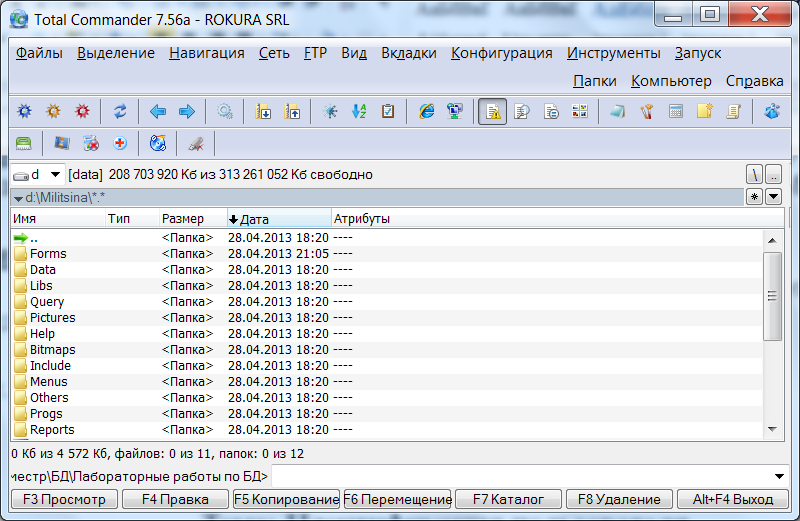Click the blue gear-star icon in toolbar
Screen dimensions: 800x521
[x=24, y=111]
